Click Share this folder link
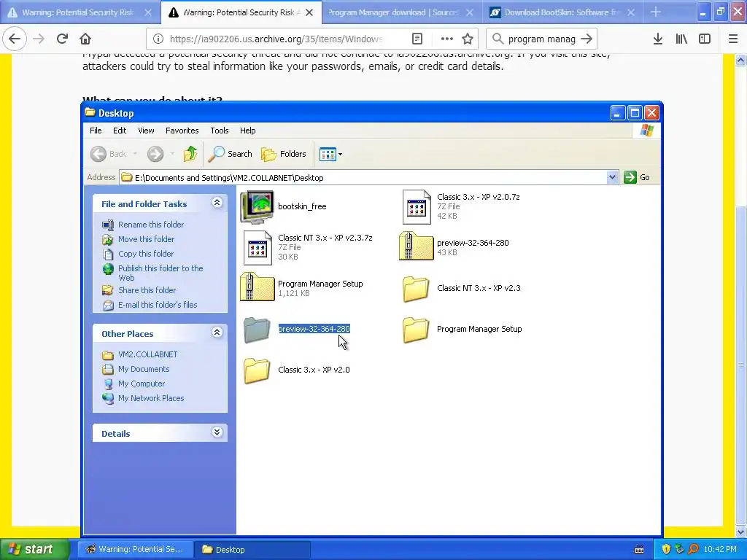747x560 pixels. (147, 290)
